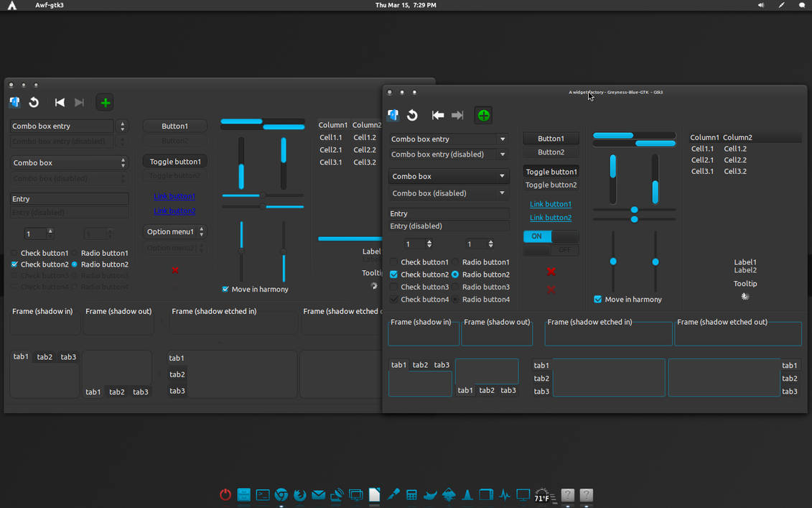Image resolution: width=812 pixels, height=508 pixels.
Task: Click inside the Entry text field
Action: tap(448, 213)
